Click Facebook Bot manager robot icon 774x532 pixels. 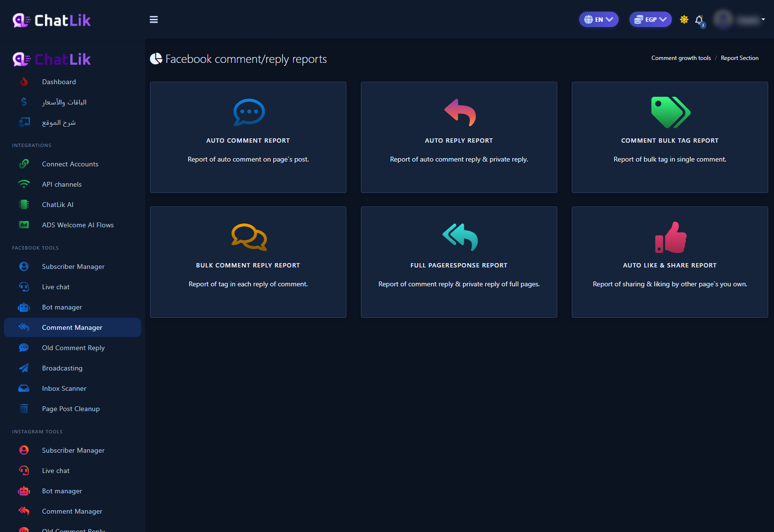(24, 307)
